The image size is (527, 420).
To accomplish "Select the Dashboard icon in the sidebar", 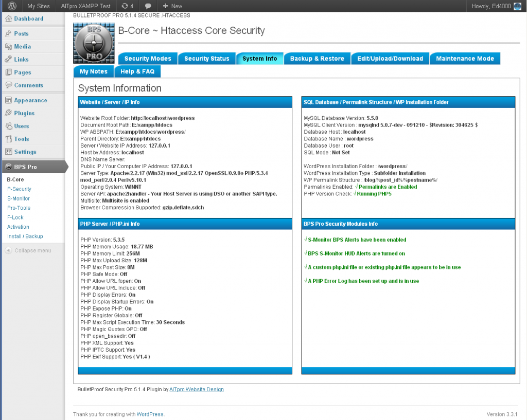I will [9, 19].
